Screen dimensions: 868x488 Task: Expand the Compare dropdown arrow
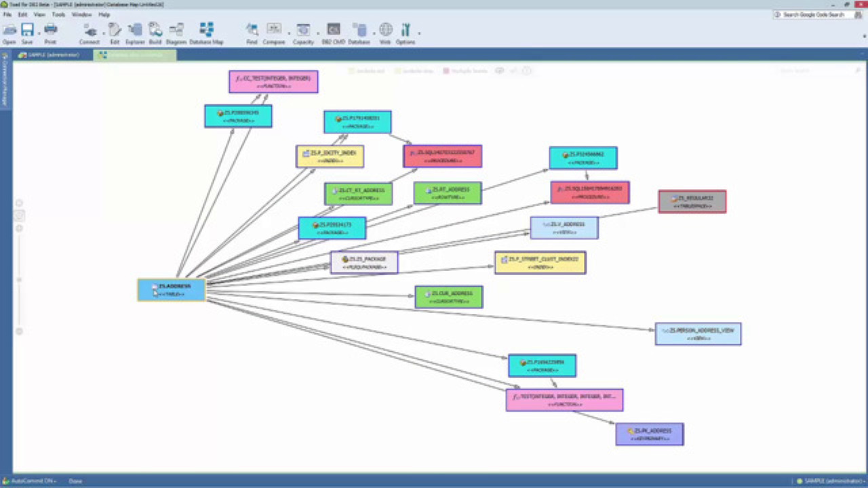point(288,33)
